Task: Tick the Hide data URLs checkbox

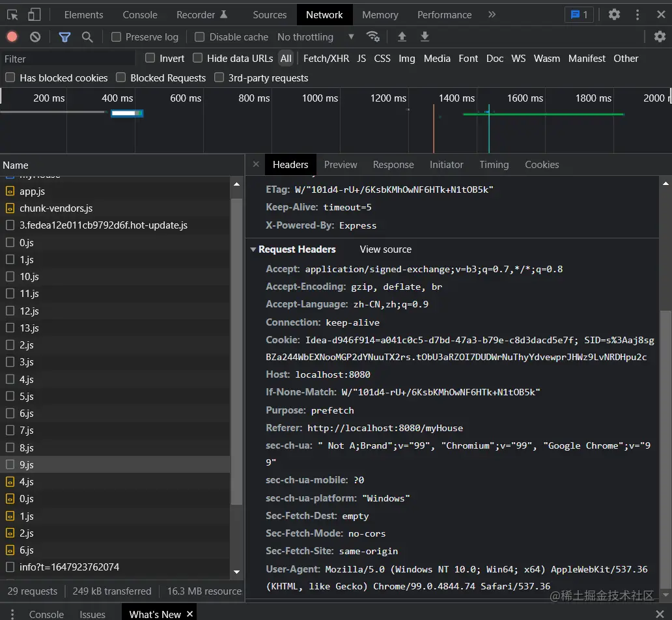Action: [198, 58]
